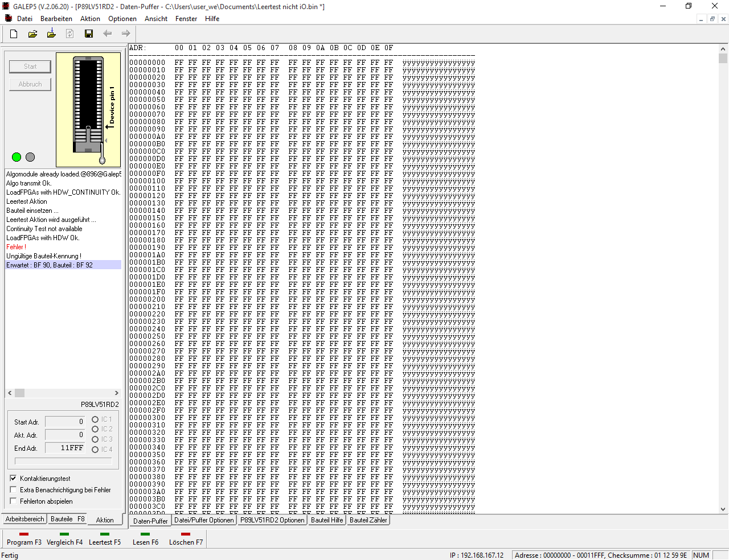Select the IC 3 radio button

tap(95, 439)
